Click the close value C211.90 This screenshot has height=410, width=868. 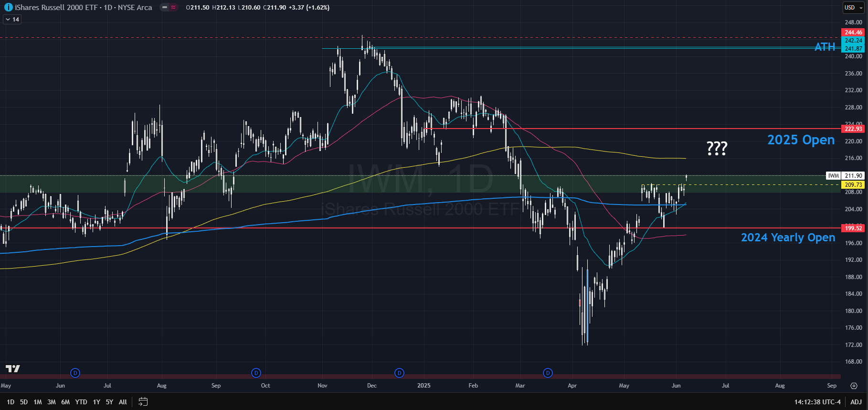275,7
